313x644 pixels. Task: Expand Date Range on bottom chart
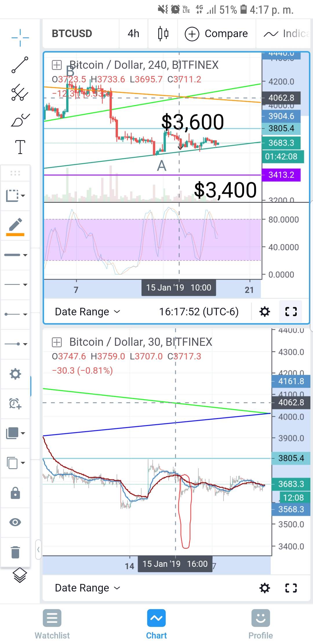(87, 588)
